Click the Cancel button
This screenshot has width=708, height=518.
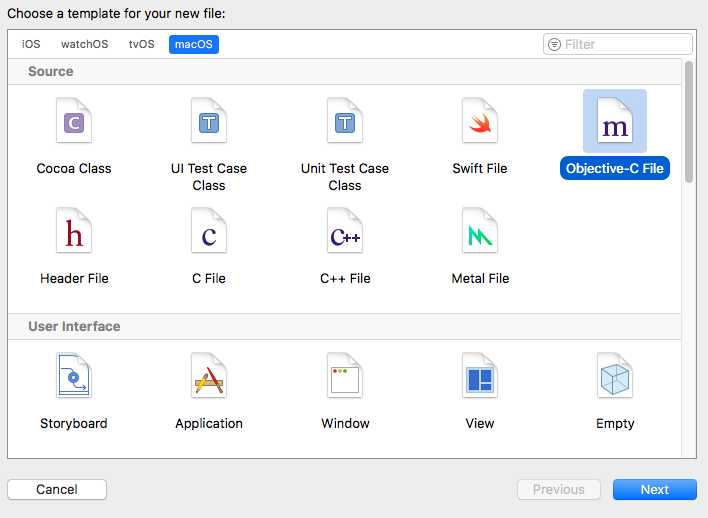[x=57, y=490]
